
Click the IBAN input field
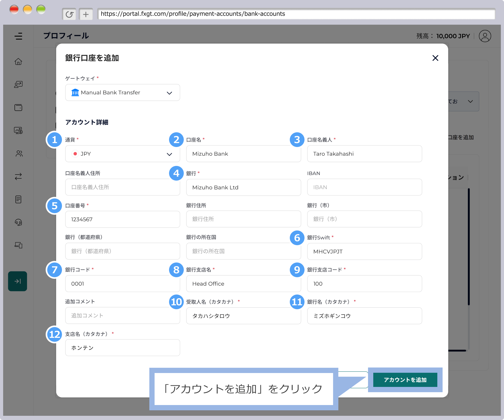click(x=364, y=187)
